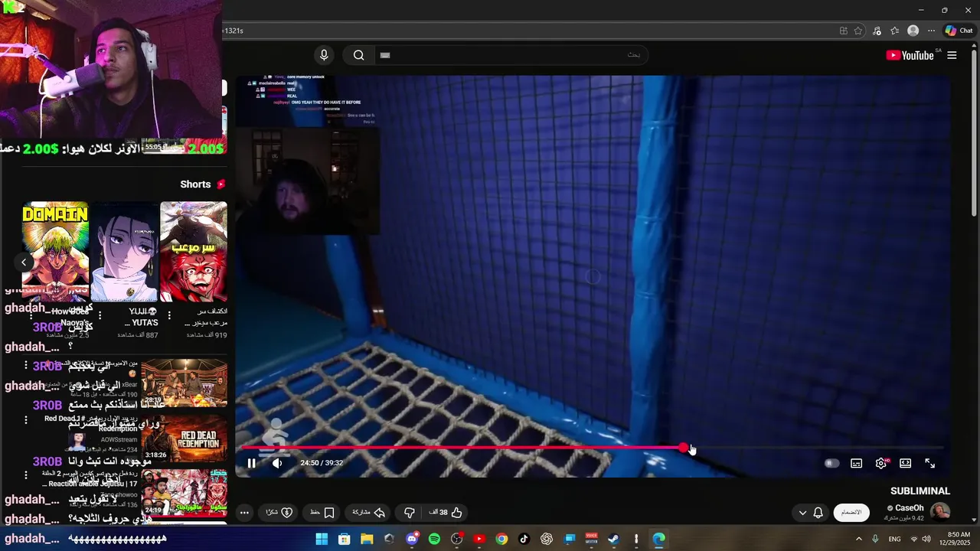This screenshot has height=551, width=980.
Task: Start voice search with microphone icon
Action: tap(324, 55)
